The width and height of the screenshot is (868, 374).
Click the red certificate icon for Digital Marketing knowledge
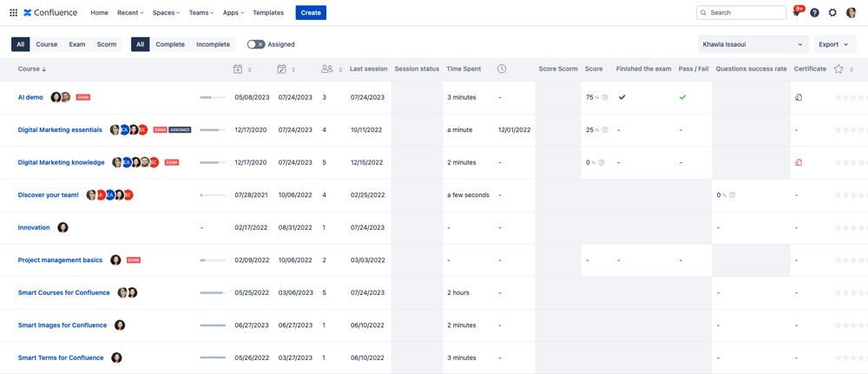click(x=799, y=162)
